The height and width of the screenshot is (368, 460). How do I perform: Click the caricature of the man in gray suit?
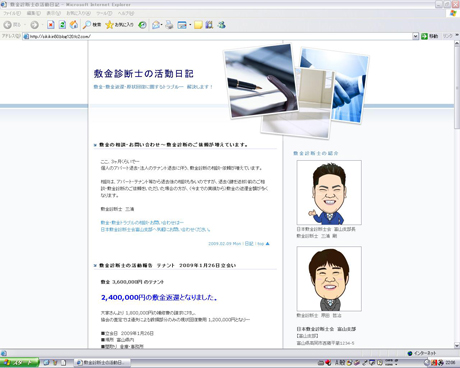tap(329, 279)
